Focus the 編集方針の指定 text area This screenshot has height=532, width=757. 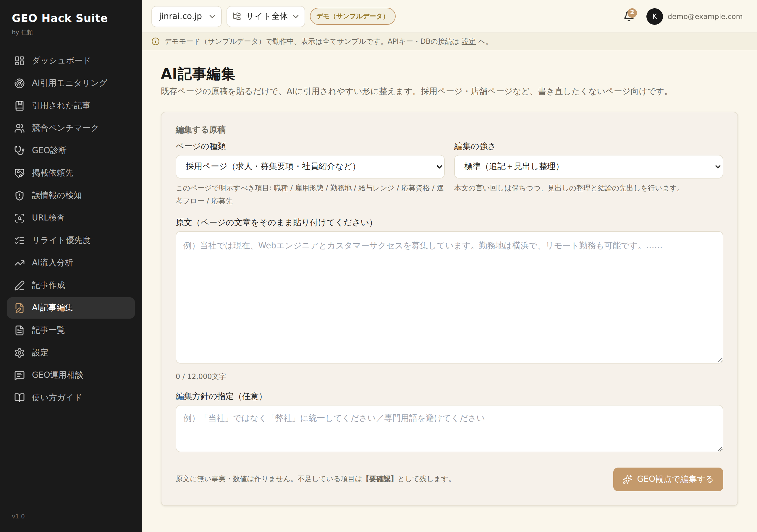coord(449,428)
